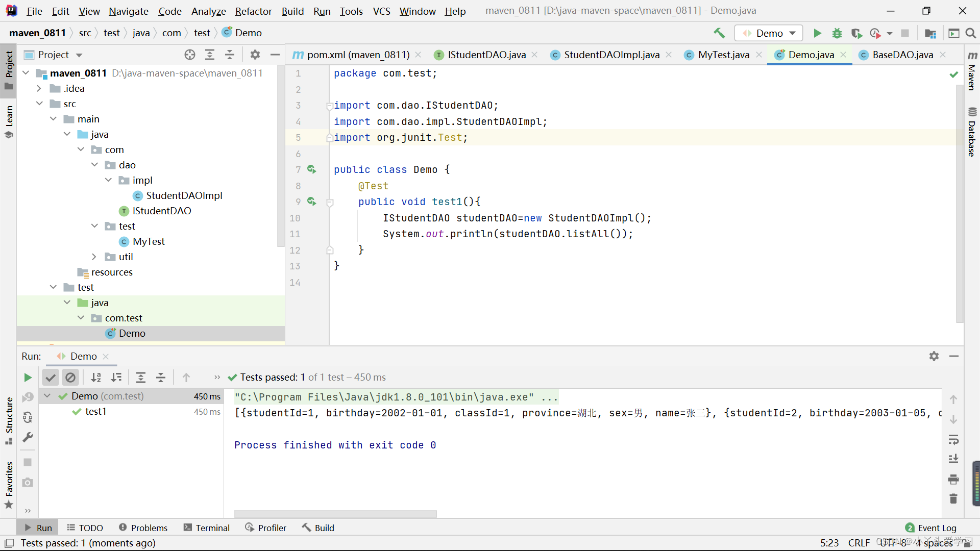Viewport: 980px width, 551px height.
Task: Switch to StudentDAOImpl.java tab
Action: point(611,55)
